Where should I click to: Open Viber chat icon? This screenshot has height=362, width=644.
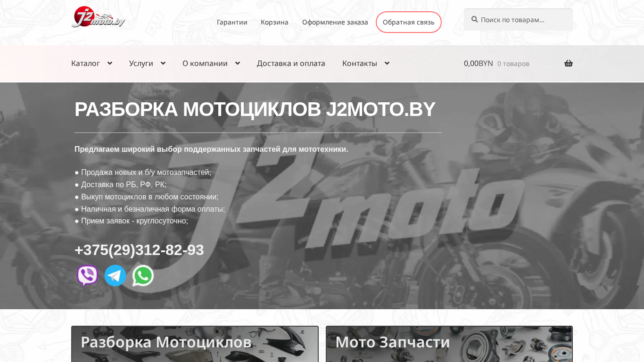[x=87, y=276]
